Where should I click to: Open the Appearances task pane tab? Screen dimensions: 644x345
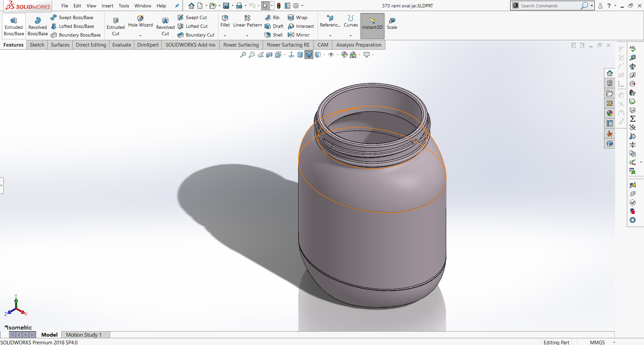(609, 113)
